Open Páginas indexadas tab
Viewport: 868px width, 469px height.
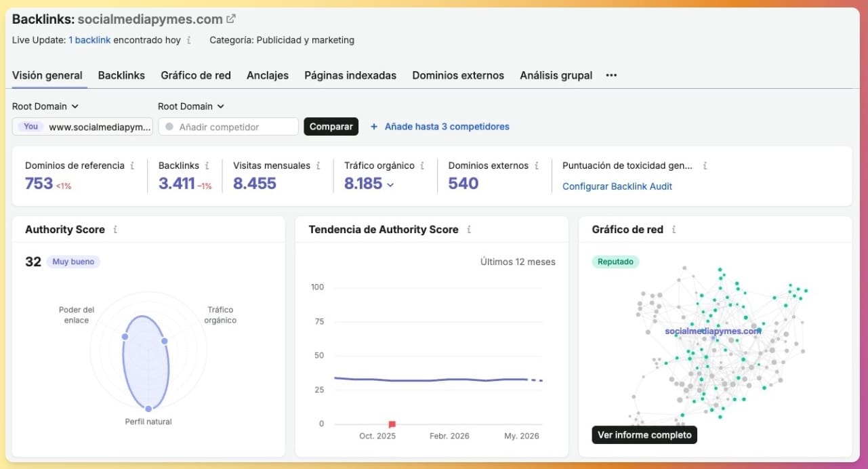pos(350,75)
